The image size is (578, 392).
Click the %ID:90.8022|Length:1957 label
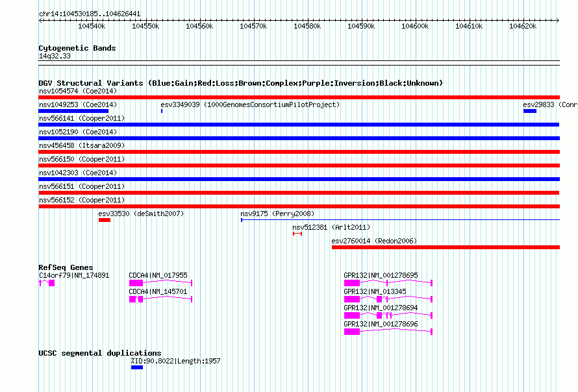175,361
